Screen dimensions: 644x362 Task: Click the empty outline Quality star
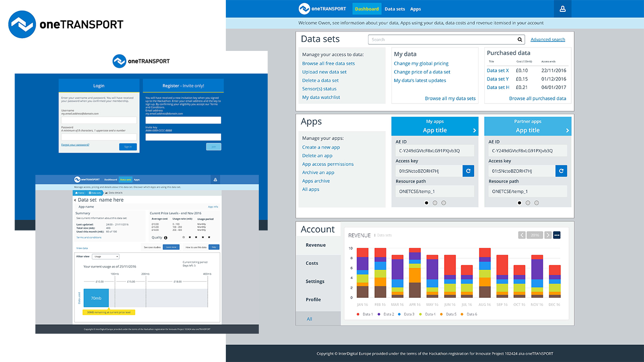[183, 237]
